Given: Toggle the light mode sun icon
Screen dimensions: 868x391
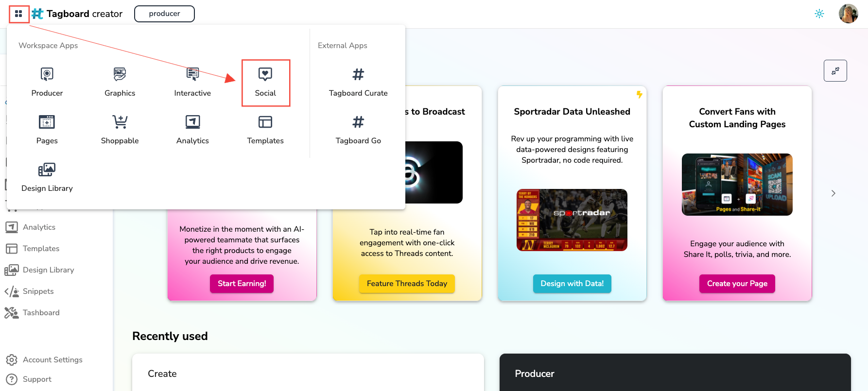Looking at the screenshot, I should click(x=819, y=14).
